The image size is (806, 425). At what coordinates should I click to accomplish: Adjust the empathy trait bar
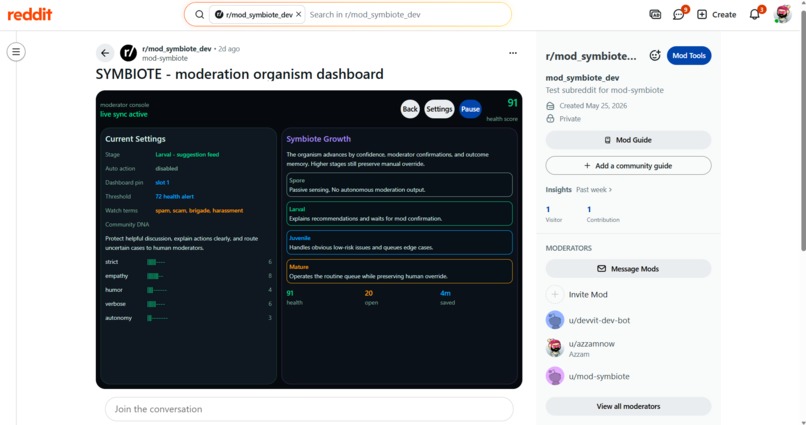pos(155,276)
